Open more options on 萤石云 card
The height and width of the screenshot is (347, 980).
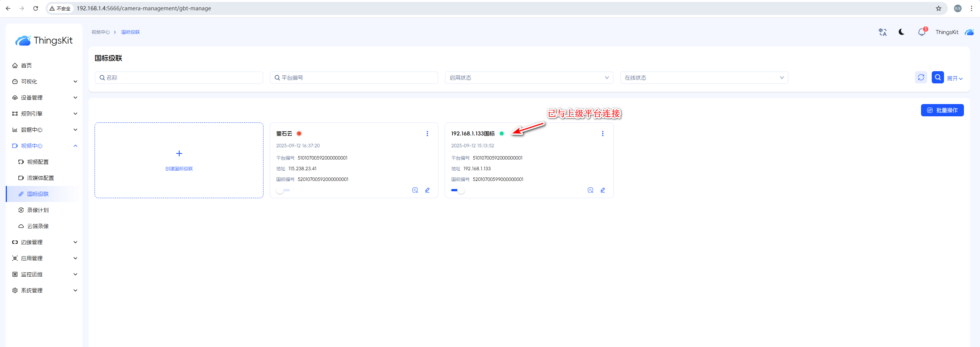pos(427,134)
